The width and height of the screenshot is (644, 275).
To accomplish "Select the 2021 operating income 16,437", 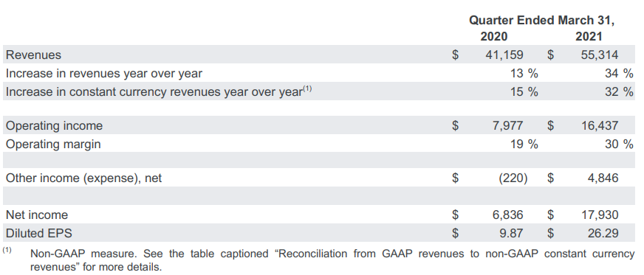I will point(599,125).
